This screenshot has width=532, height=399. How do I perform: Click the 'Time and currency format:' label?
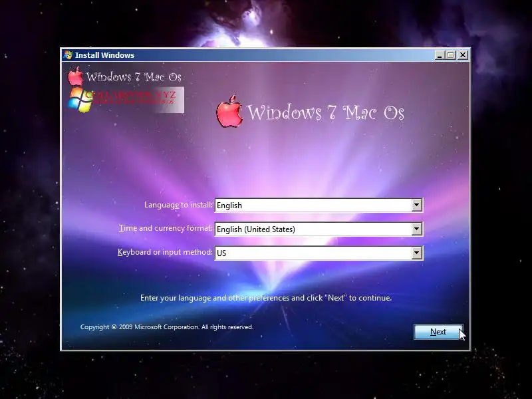coord(166,228)
